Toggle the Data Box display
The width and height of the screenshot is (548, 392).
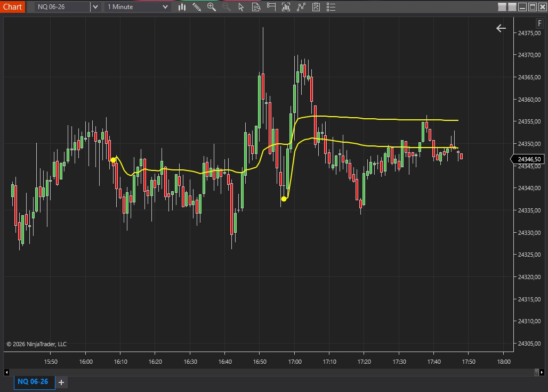256,7
